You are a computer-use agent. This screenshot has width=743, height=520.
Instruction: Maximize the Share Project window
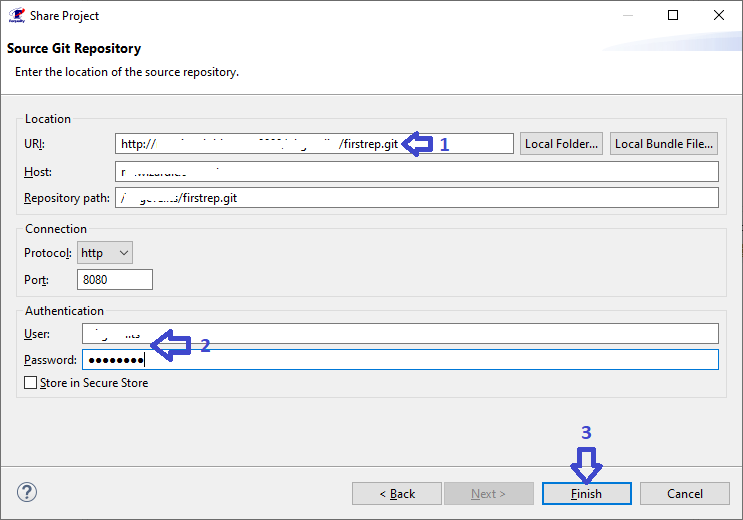click(x=673, y=15)
